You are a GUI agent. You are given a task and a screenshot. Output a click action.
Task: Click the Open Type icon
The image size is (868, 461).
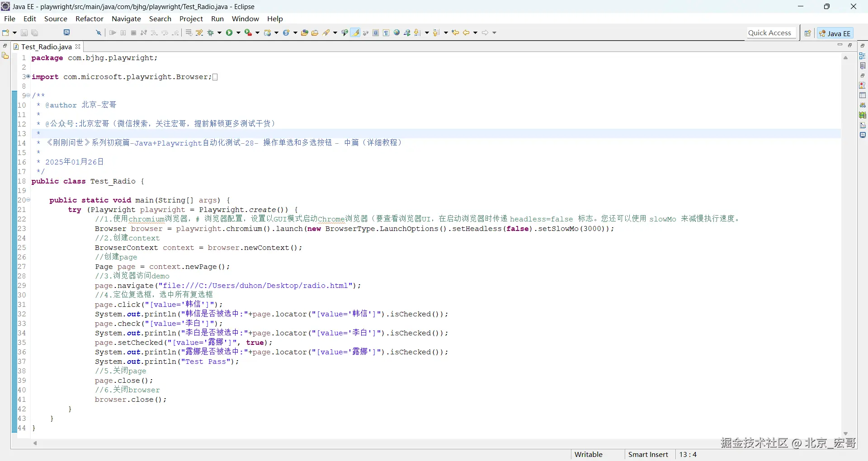click(x=305, y=33)
